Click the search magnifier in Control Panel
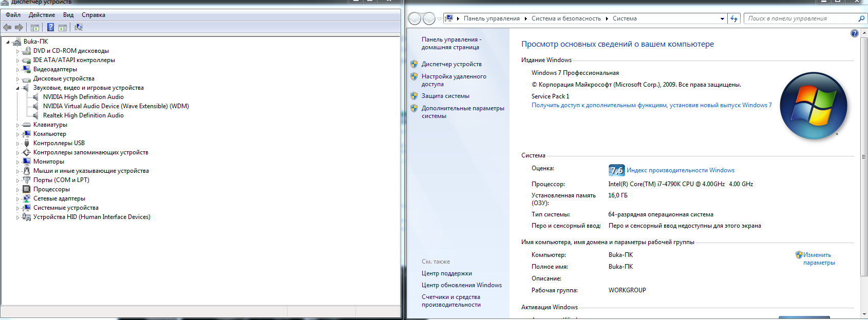The image size is (868, 320). point(861,18)
